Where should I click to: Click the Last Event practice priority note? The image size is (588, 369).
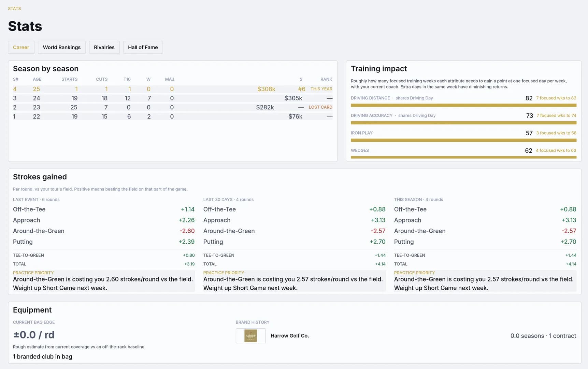pos(104,281)
